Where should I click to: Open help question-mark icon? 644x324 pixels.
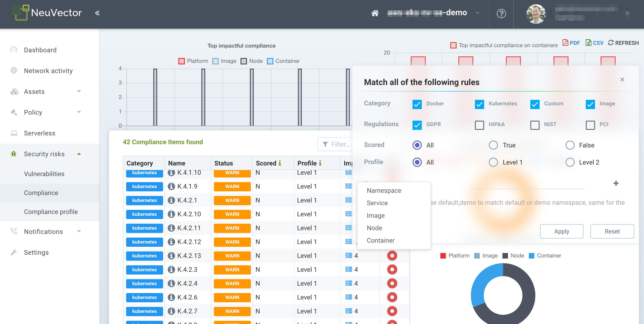point(501,13)
